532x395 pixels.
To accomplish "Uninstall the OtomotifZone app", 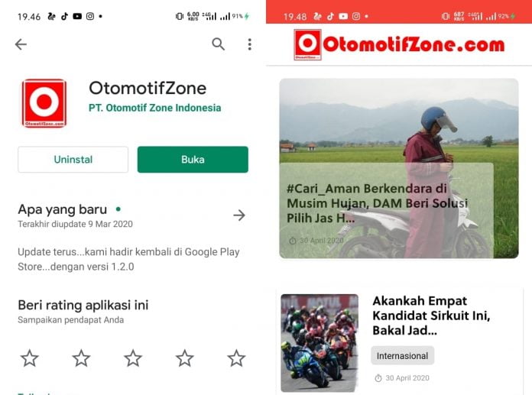I will coord(73,160).
